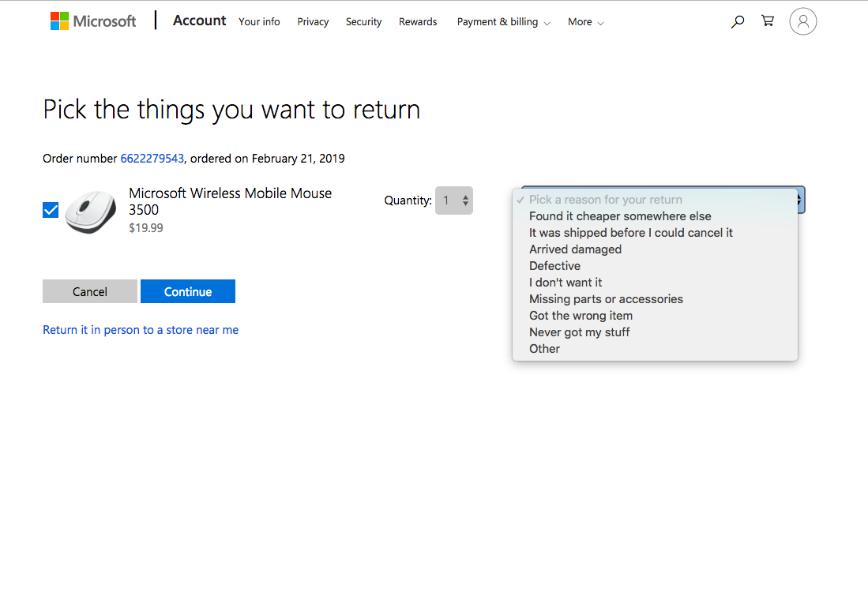Choose 'It was shipped before I could cancel it'
The image size is (868, 592).
tap(630, 233)
